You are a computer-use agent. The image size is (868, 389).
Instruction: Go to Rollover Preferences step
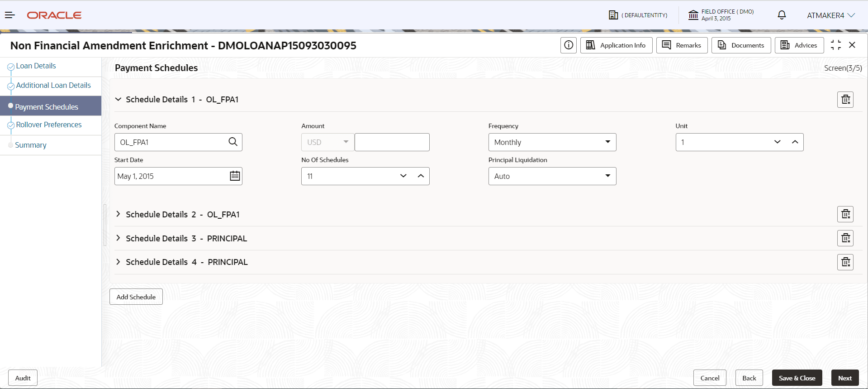(49, 125)
